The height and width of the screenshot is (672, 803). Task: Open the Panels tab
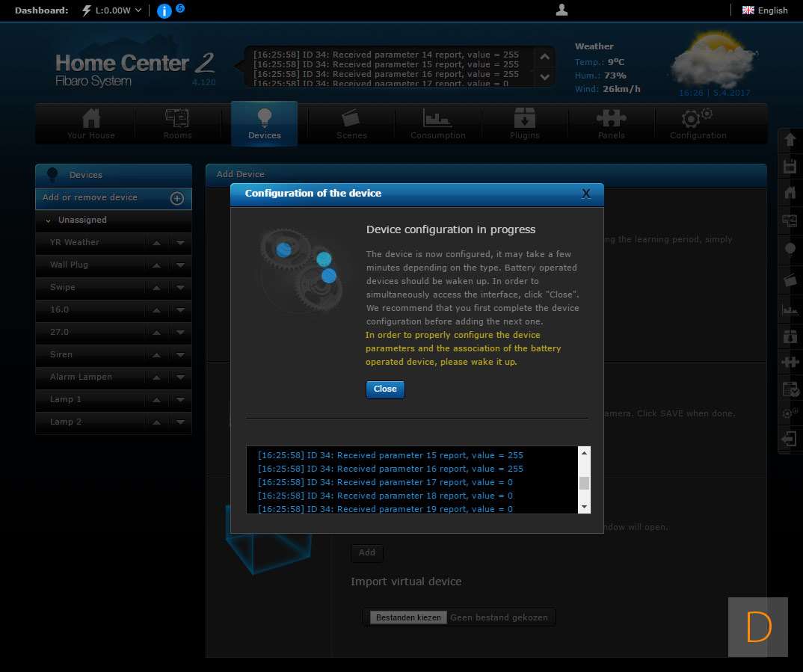[612, 123]
